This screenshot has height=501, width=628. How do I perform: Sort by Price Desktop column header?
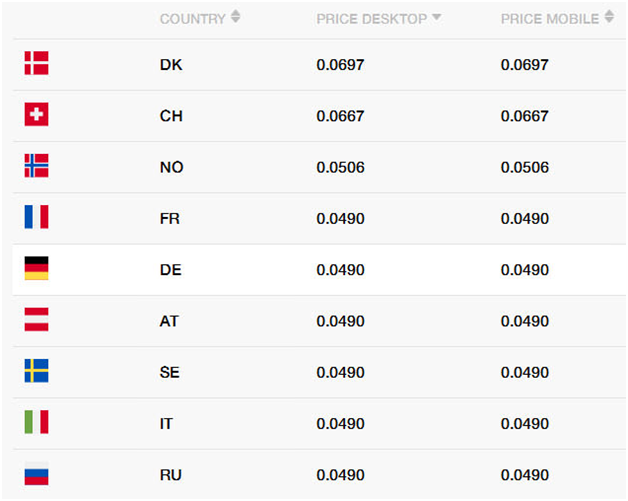coord(372,19)
